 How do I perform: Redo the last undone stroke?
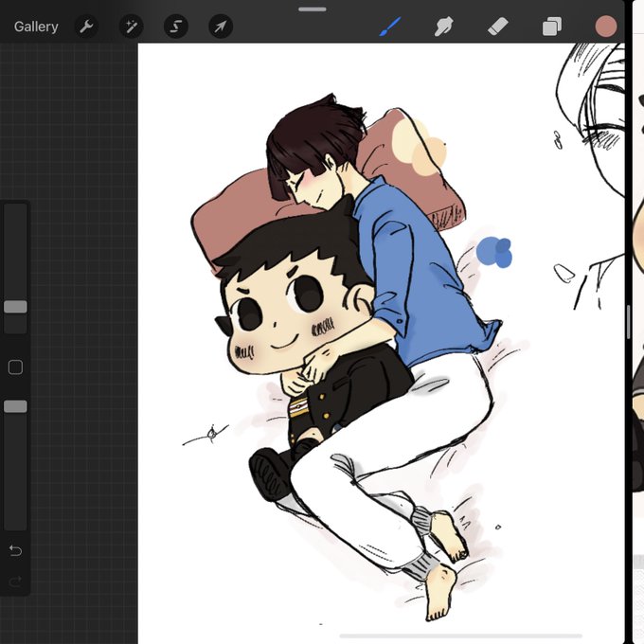point(15,581)
